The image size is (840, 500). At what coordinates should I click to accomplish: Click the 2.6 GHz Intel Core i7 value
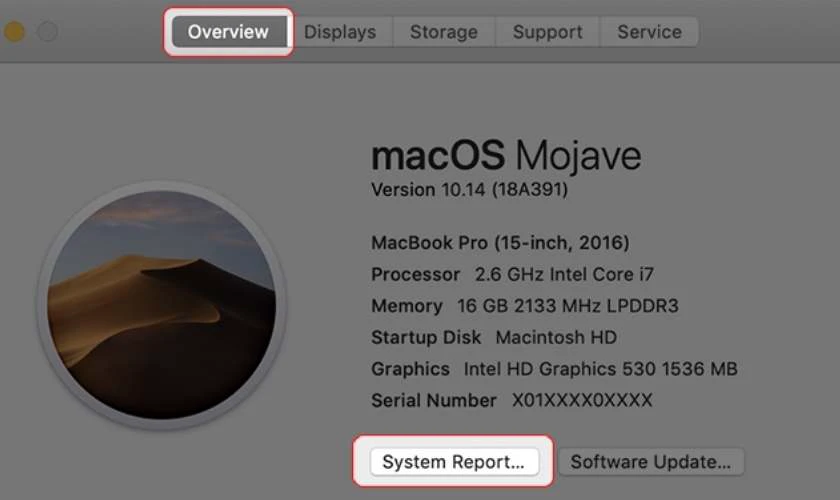pos(564,274)
